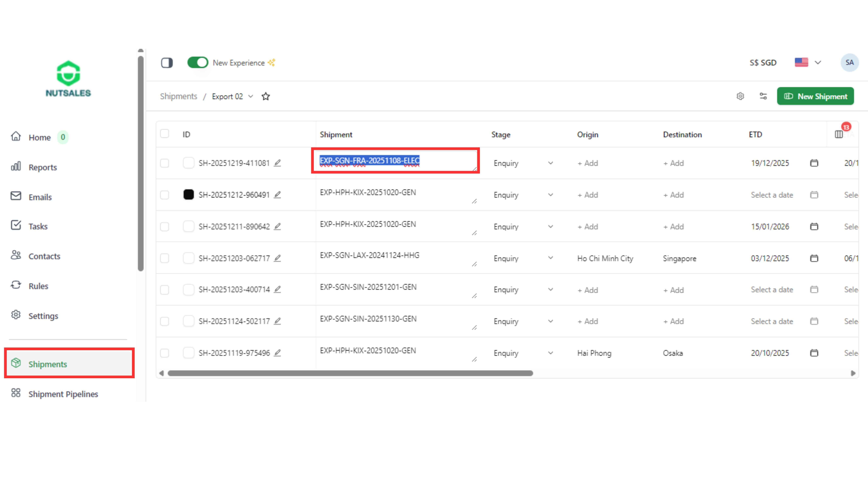Open Stage dropdown for SH-20251119-975496
This screenshot has width=868, height=488.
[550, 353]
